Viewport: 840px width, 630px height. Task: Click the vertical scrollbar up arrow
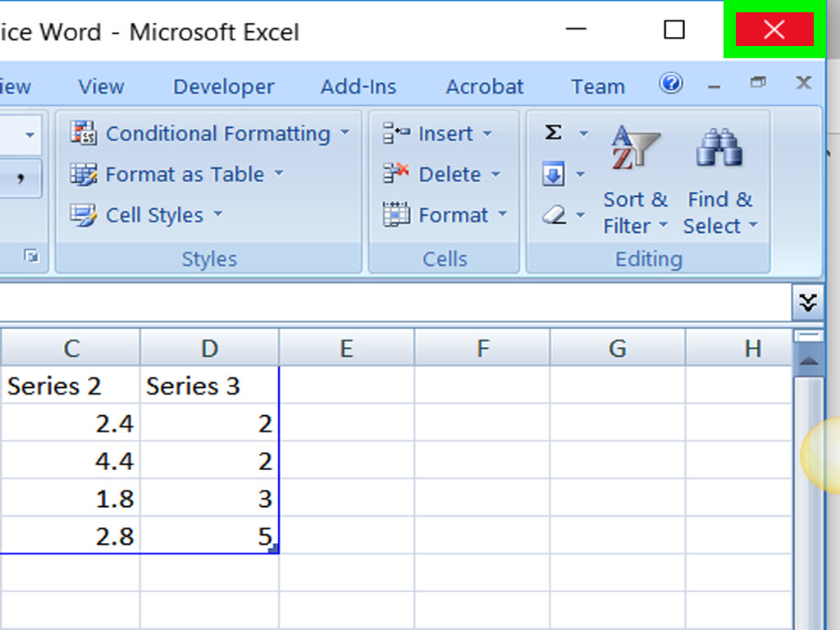click(x=808, y=361)
